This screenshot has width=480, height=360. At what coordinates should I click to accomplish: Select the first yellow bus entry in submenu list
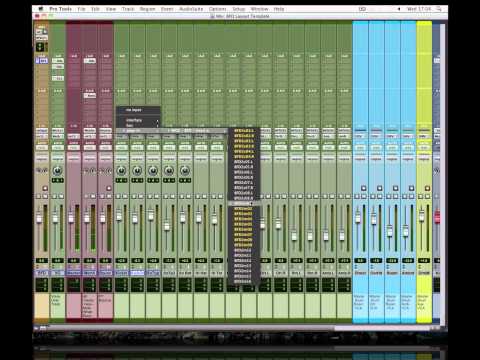(244, 131)
